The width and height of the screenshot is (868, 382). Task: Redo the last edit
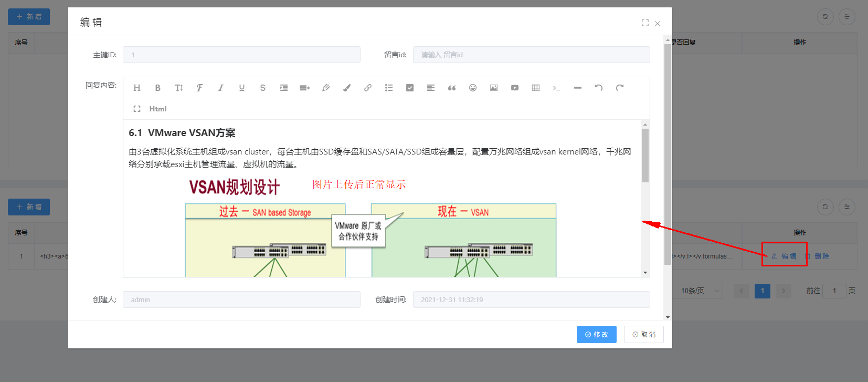[620, 88]
